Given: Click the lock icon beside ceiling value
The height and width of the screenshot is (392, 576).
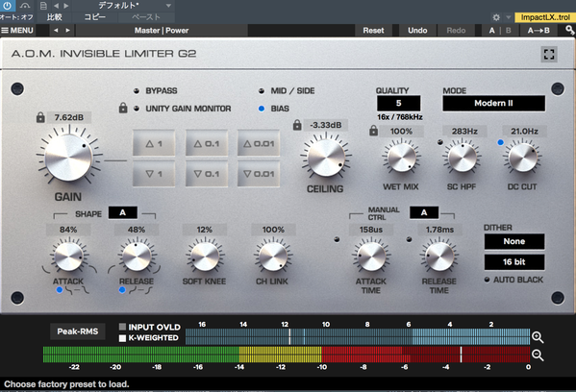Looking at the screenshot, I should 297,125.
